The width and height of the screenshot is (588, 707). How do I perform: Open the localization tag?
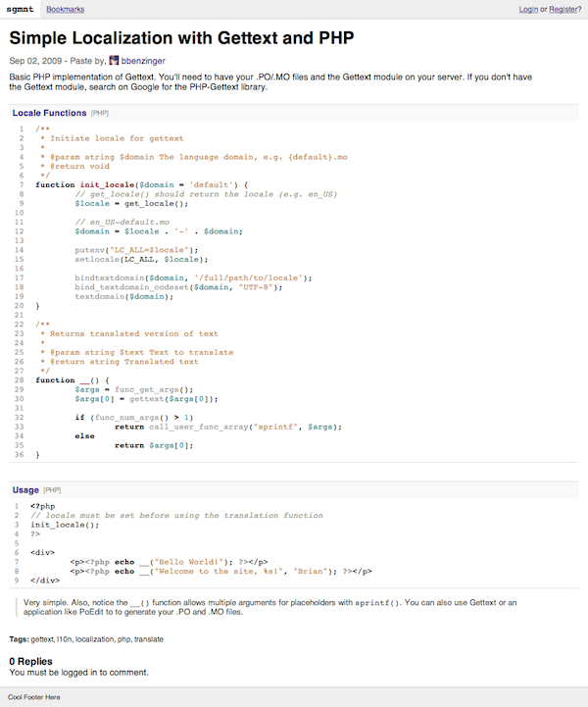pyautogui.click(x=95, y=639)
